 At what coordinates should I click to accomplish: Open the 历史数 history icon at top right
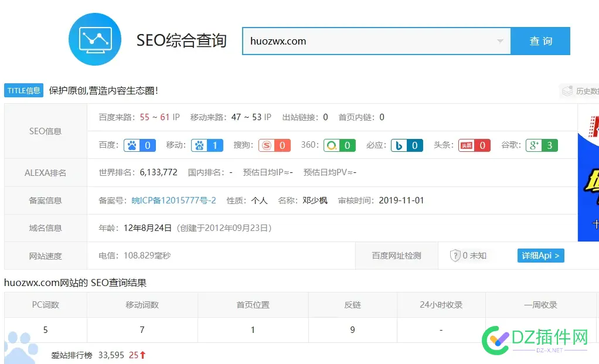point(568,91)
